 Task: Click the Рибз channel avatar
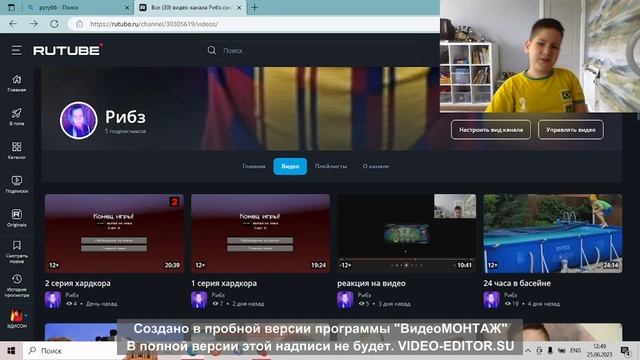click(x=78, y=120)
